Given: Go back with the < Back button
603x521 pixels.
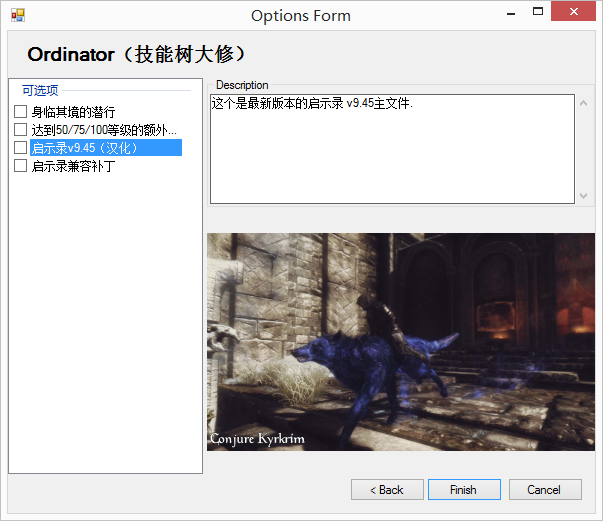Looking at the screenshot, I should [386, 490].
